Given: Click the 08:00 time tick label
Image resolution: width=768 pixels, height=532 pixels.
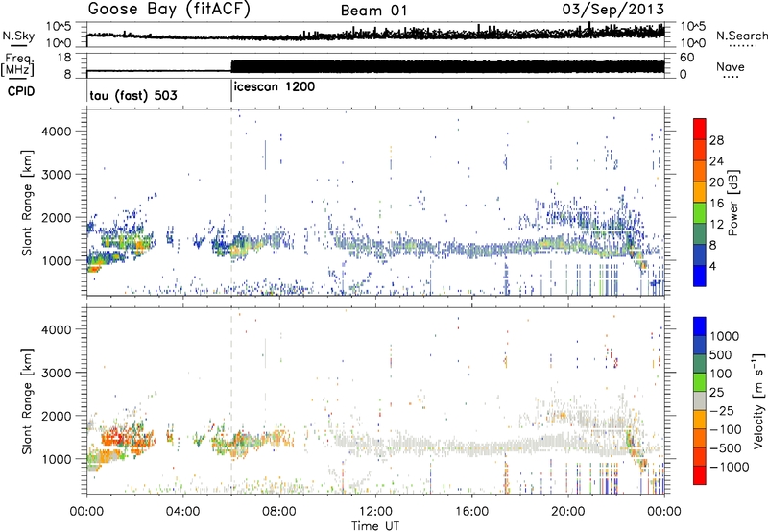Looking at the screenshot, I should (x=279, y=512).
